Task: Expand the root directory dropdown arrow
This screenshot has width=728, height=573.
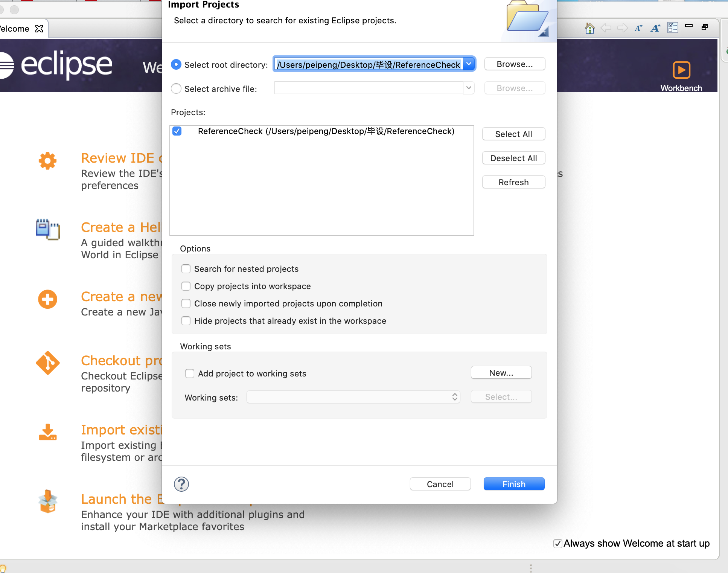Action: point(469,64)
